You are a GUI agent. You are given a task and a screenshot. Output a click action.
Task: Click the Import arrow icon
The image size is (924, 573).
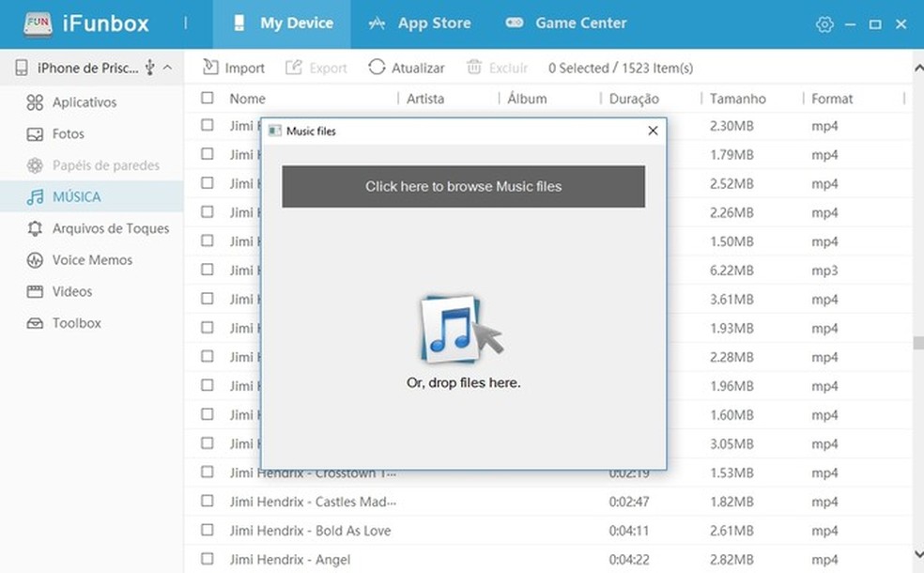pos(209,68)
